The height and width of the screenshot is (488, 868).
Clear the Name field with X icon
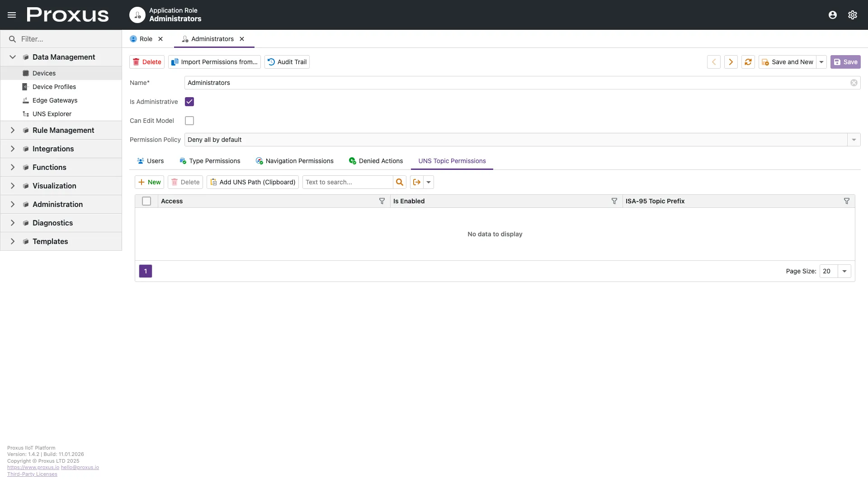tap(854, 83)
